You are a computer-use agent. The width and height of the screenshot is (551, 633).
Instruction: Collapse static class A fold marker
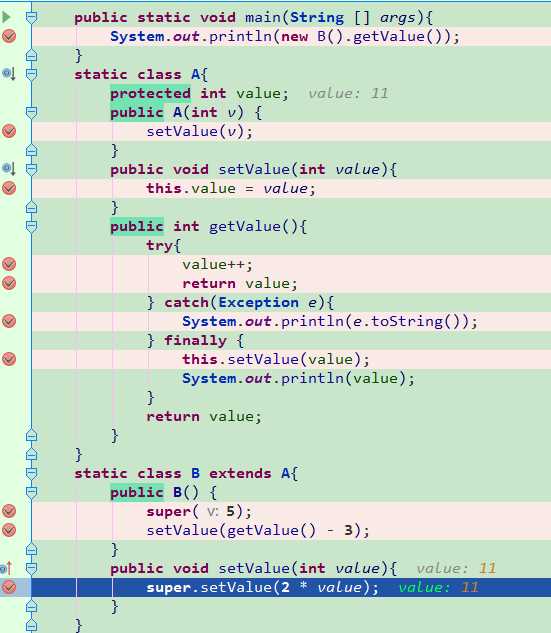pyautogui.click(x=31, y=74)
